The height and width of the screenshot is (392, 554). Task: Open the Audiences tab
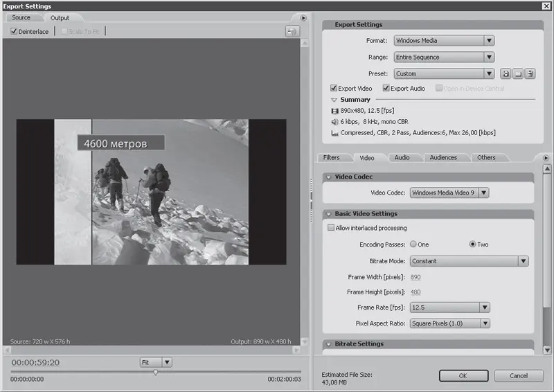(x=443, y=158)
